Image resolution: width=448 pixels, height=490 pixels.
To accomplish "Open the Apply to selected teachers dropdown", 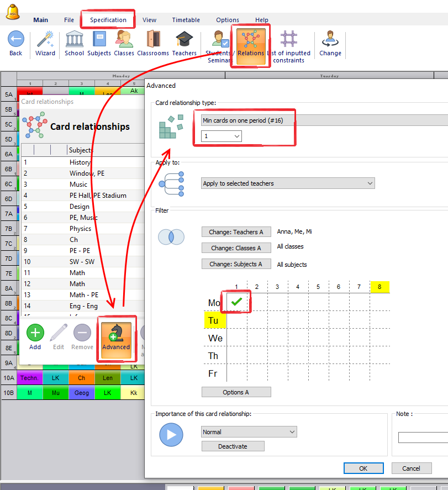I will pyautogui.click(x=288, y=183).
